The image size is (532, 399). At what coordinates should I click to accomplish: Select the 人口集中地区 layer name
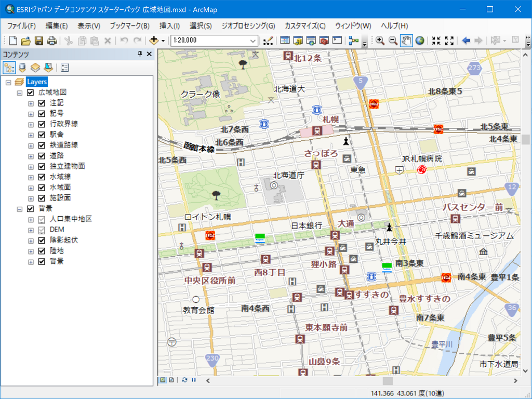71,219
